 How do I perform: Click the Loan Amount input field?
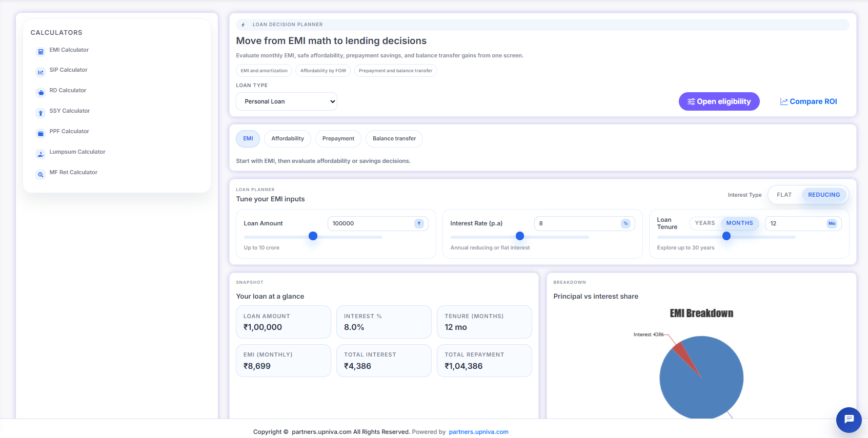(x=378, y=223)
